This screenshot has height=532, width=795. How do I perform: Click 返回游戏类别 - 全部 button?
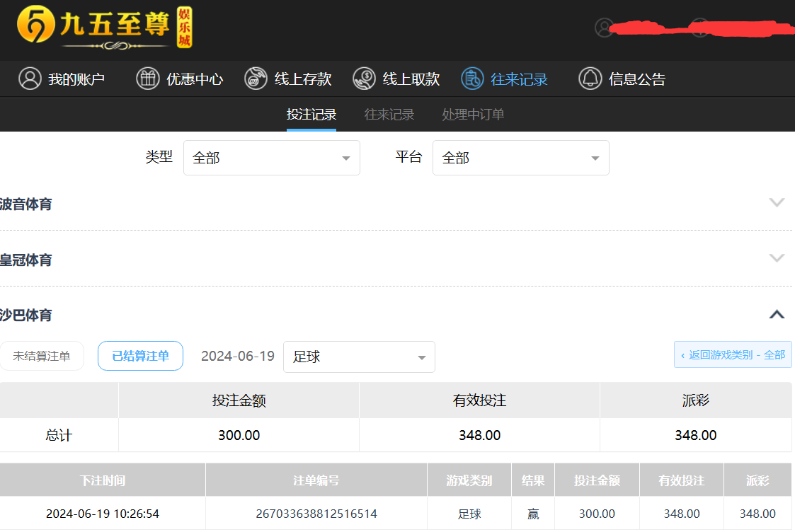tap(733, 354)
